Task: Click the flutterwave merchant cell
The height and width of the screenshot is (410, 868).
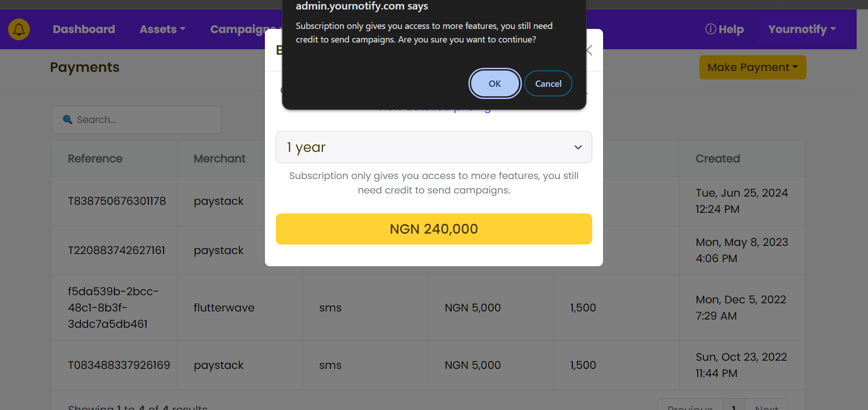Action: coord(224,308)
